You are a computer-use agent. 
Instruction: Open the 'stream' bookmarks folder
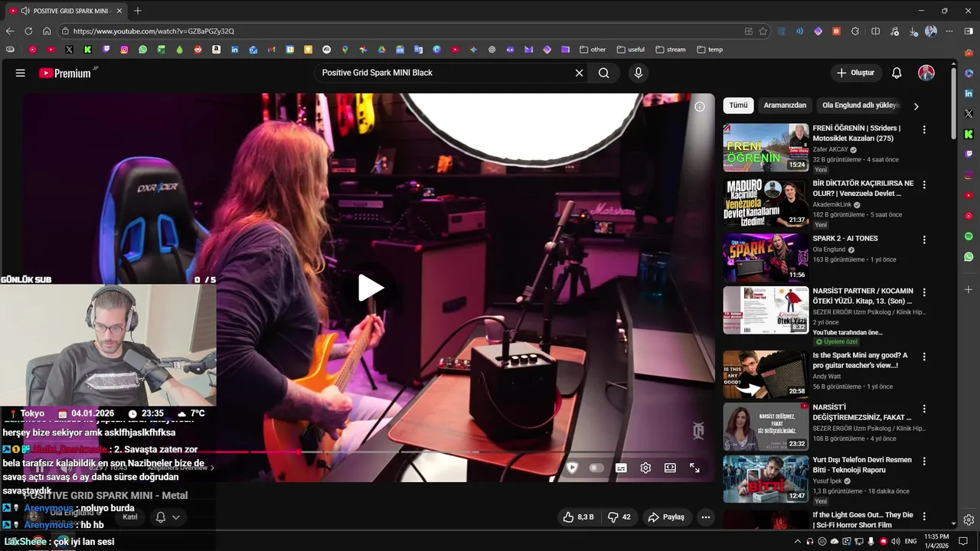(671, 50)
